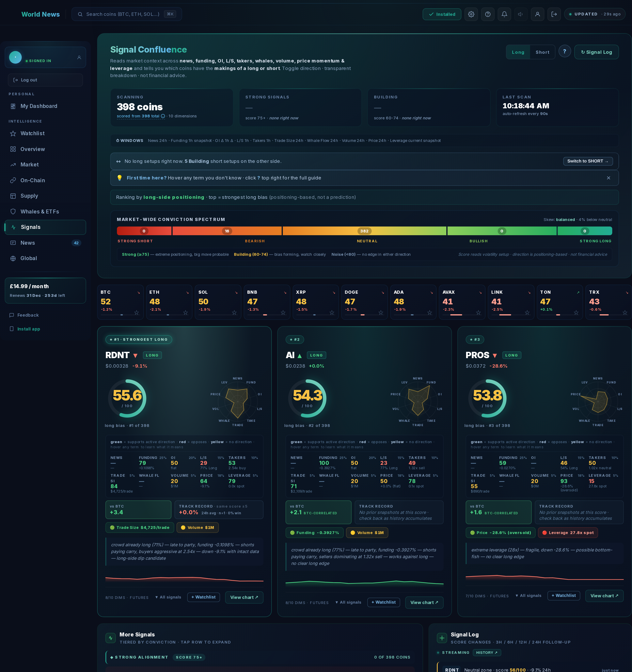
Task: Click the Log out button in sidebar
Action: tap(45, 80)
